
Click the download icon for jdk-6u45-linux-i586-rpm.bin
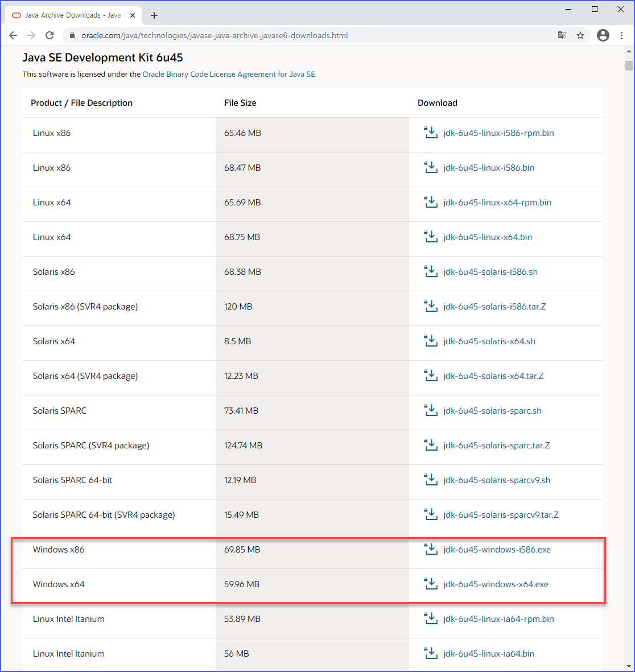click(x=431, y=133)
